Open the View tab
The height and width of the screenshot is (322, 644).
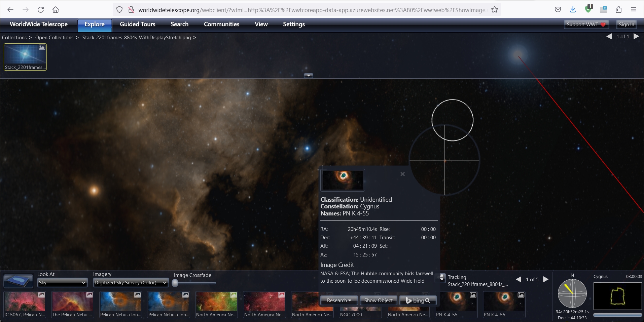pos(261,24)
